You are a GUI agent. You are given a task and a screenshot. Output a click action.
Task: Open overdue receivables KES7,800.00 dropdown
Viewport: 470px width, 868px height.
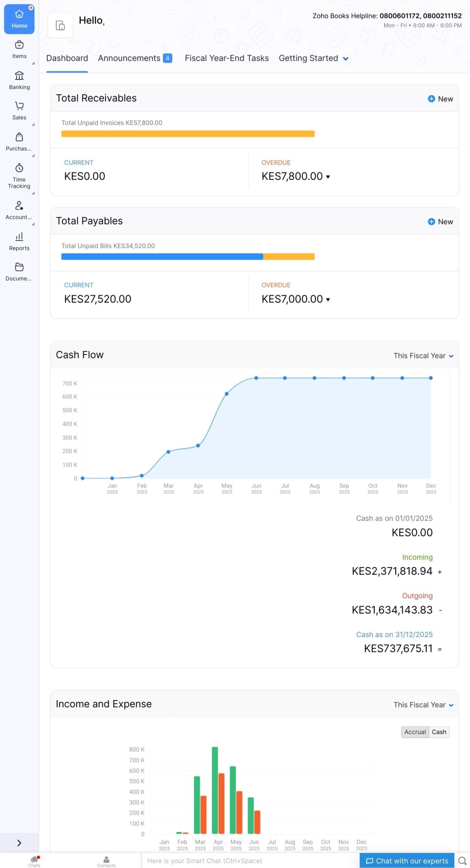[328, 177]
